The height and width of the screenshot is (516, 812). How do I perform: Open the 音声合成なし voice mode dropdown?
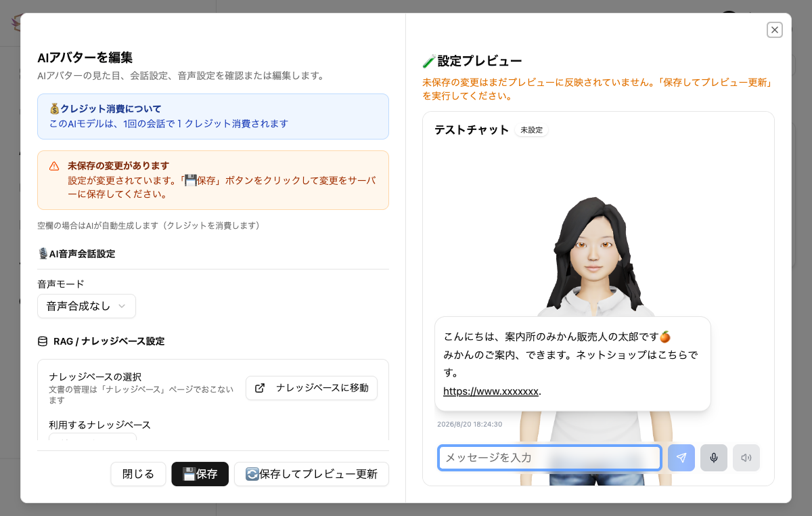tap(87, 306)
